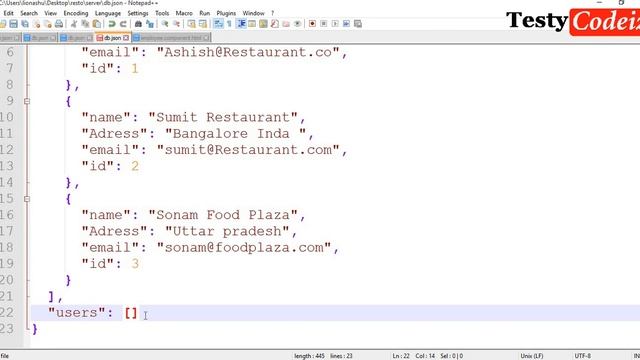Image resolution: width=640 pixels, height=360 pixels.
Task: Toggle the Function List panel icon
Action: [x=275, y=24]
